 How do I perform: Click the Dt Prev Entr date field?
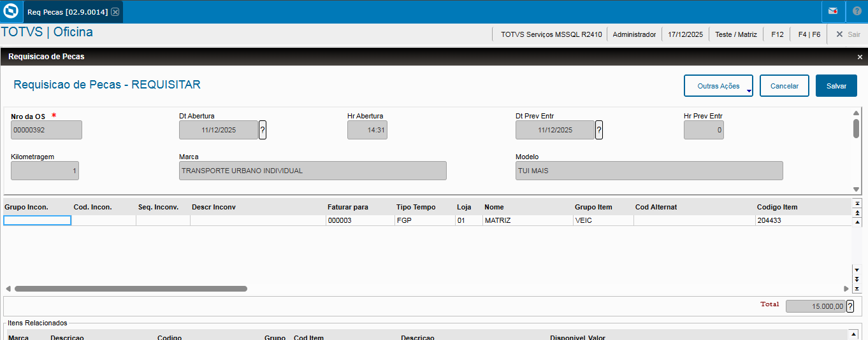555,130
